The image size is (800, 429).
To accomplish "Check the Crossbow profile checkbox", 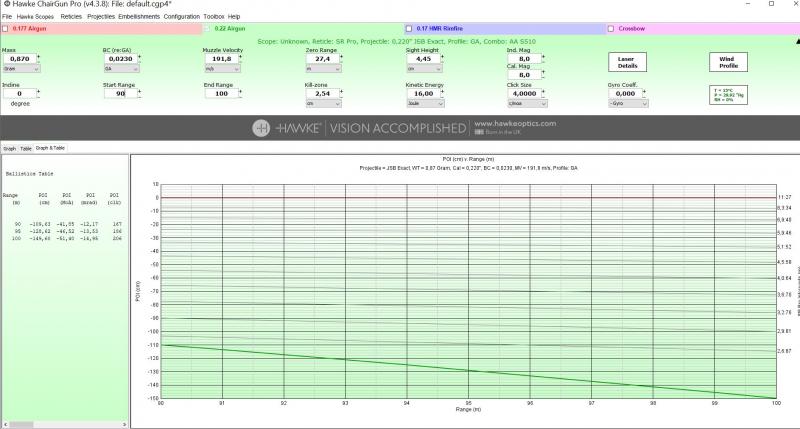I will [612, 28].
